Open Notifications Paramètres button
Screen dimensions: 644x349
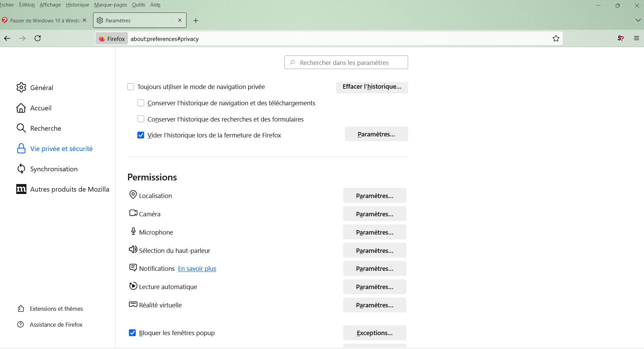click(x=375, y=268)
